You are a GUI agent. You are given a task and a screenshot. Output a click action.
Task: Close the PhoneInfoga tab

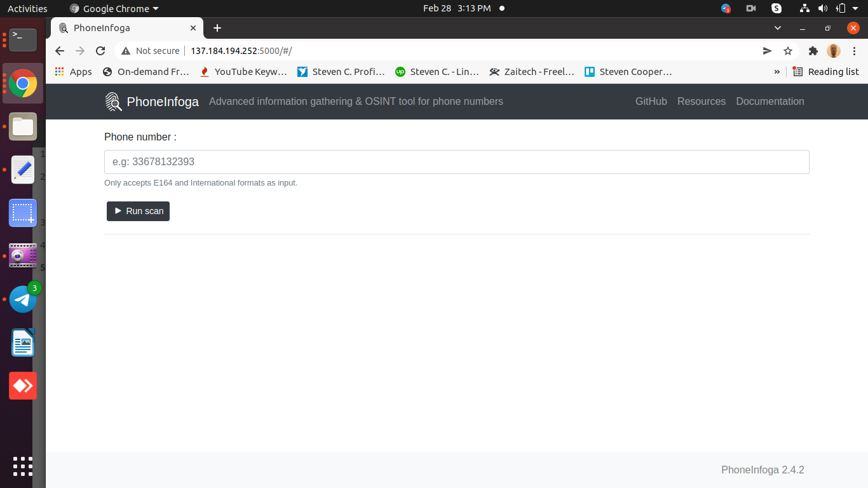193,28
